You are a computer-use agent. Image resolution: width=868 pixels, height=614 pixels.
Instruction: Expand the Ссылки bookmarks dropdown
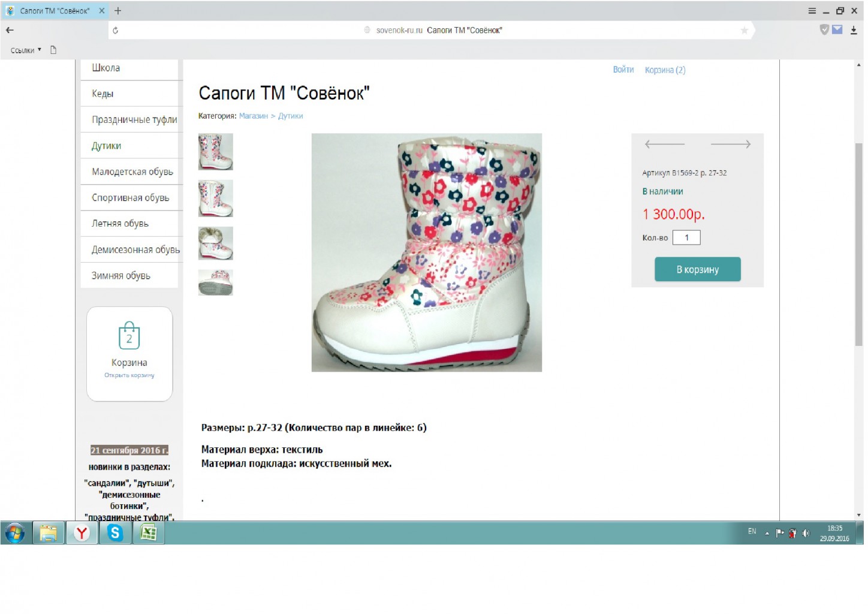[x=26, y=50]
